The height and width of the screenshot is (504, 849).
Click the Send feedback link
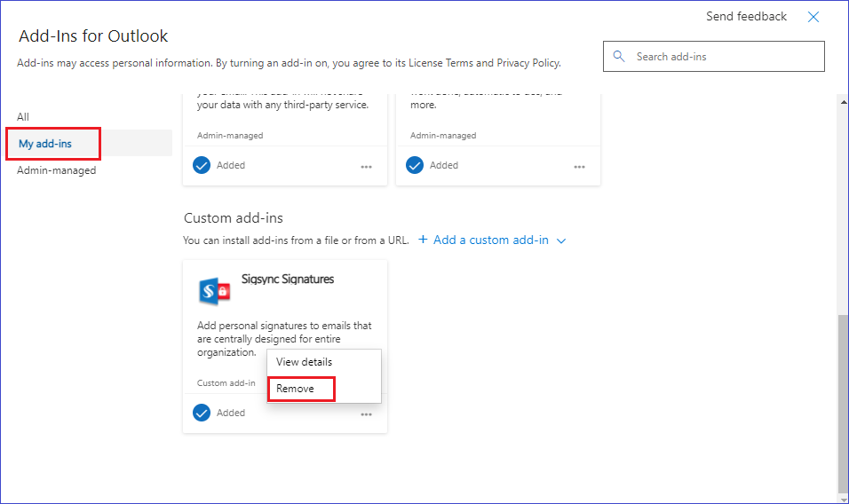tap(746, 17)
